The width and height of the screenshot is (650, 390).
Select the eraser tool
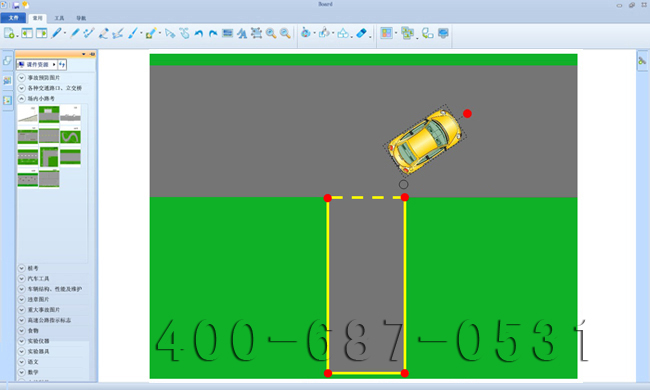[x=361, y=33]
